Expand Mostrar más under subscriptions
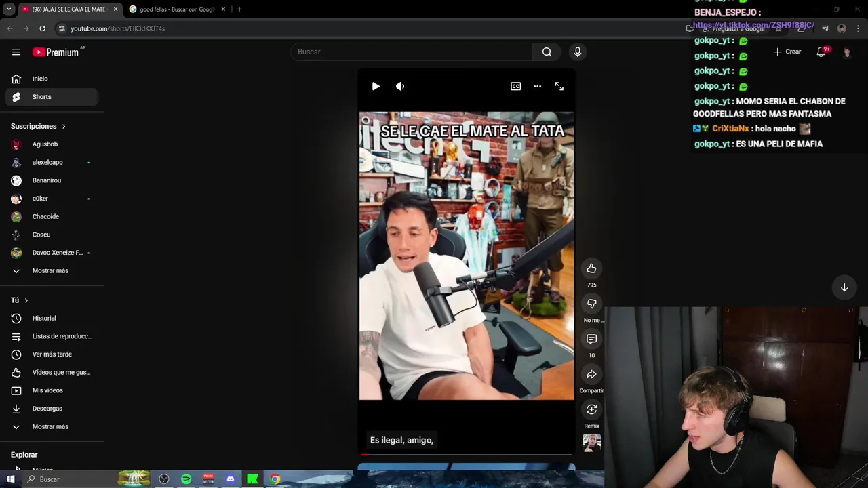 pyautogui.click(x=52, y=271)
